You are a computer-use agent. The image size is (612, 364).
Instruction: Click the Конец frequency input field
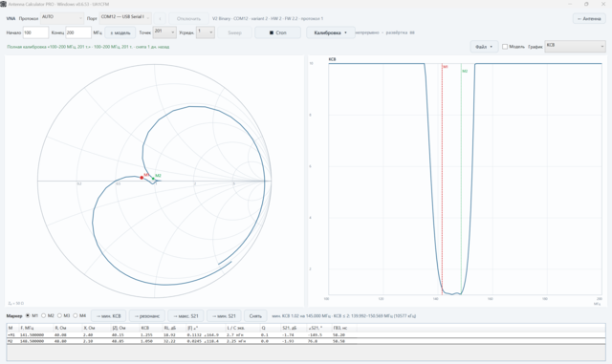point(78,32)
